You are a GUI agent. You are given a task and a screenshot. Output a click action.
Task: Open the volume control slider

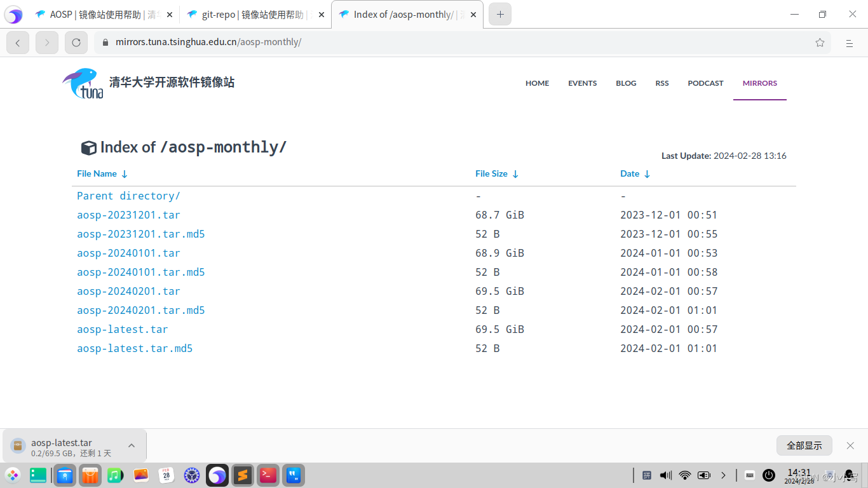[x=665, y=475]
